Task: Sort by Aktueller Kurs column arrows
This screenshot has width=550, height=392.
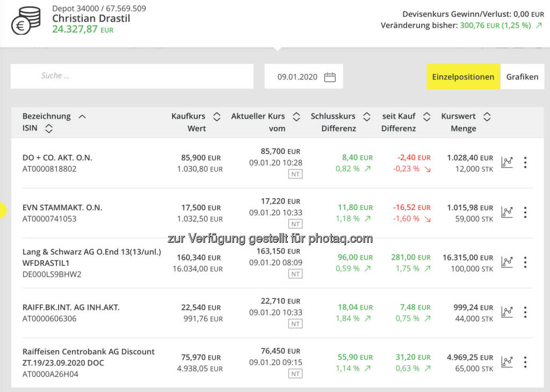Action: coord(296,117)
